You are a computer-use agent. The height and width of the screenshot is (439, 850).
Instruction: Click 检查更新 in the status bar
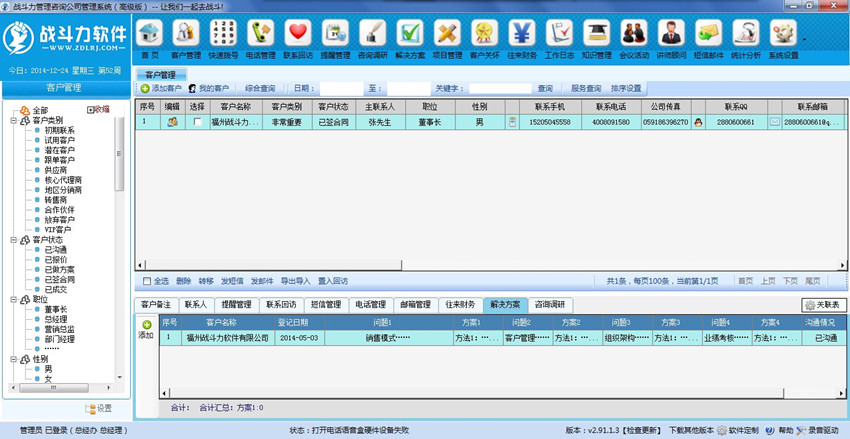point(641,430)
